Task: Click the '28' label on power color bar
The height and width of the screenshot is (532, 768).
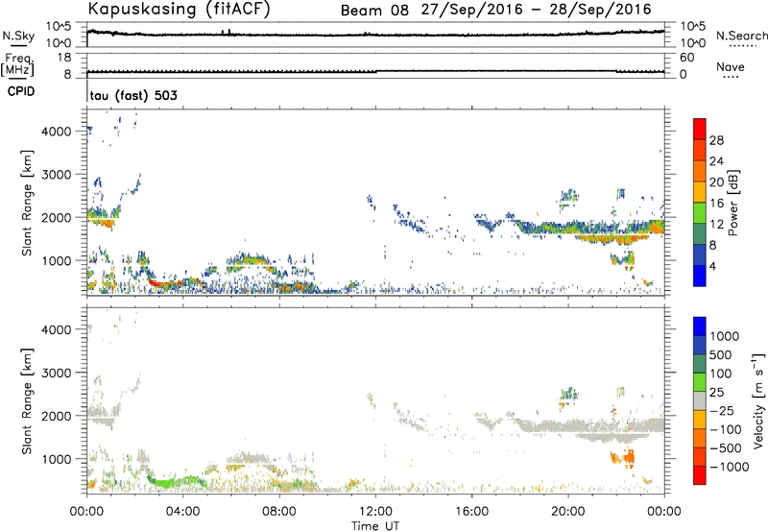Action: (x=716, y=140)
